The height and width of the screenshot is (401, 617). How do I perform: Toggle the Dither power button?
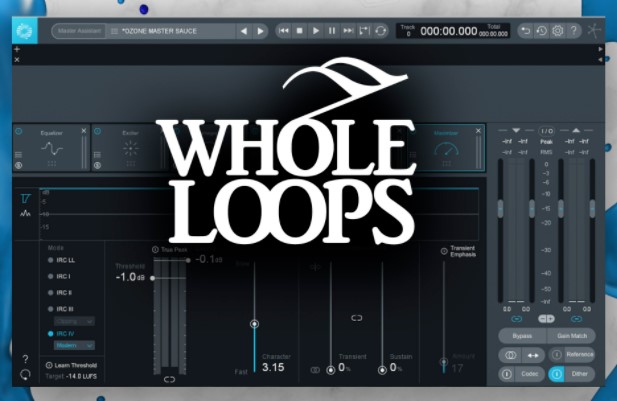click(556, 374)
